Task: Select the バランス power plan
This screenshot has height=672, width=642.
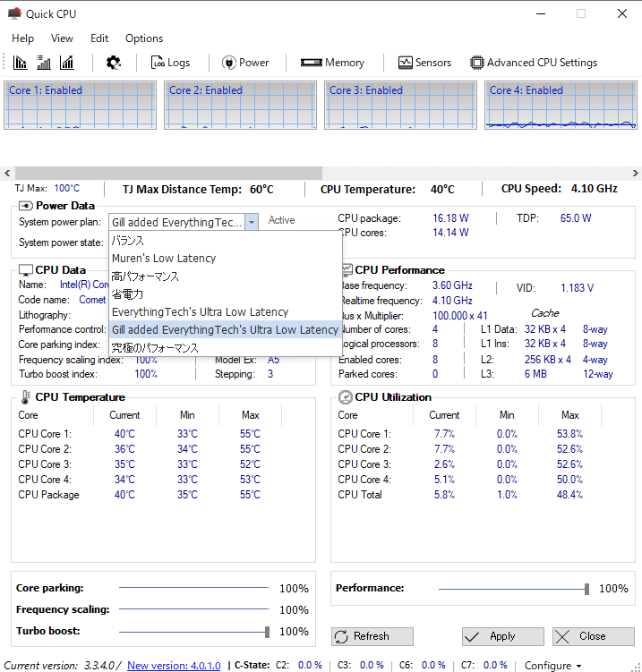Action: point(226,241)
